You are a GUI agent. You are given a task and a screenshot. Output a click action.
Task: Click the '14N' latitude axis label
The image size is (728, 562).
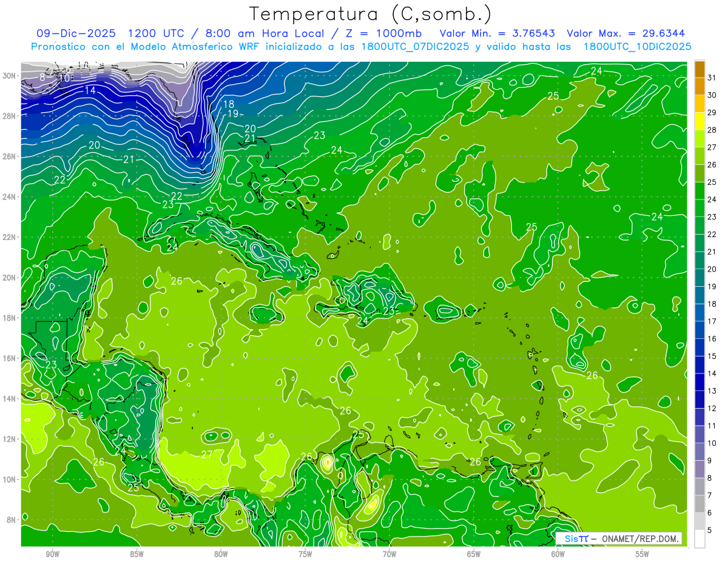(10, 399)
